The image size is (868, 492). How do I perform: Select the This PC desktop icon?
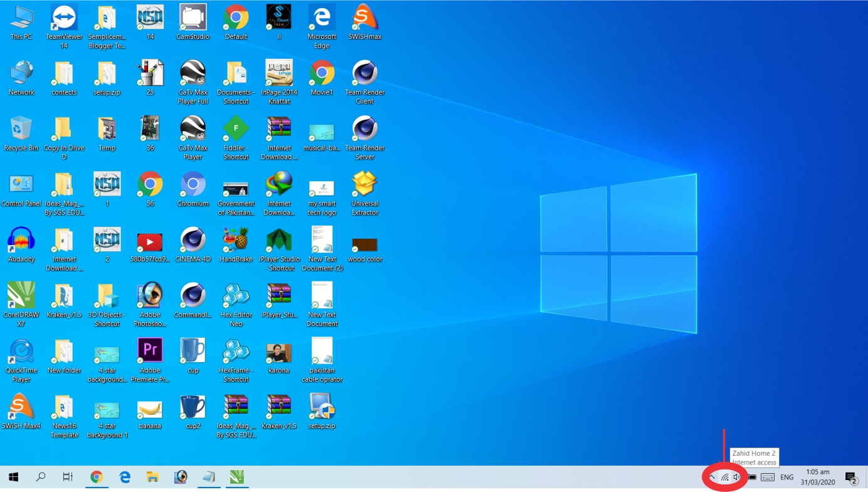click(x=21, y=23)
